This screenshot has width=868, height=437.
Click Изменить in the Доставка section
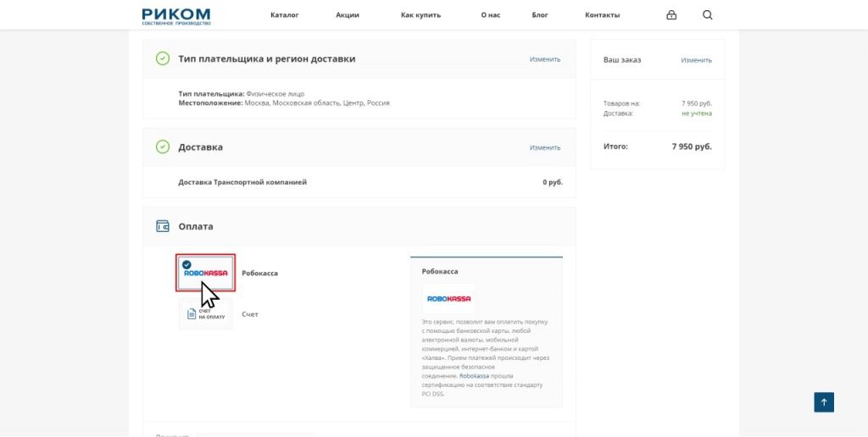tap(545, 147)
